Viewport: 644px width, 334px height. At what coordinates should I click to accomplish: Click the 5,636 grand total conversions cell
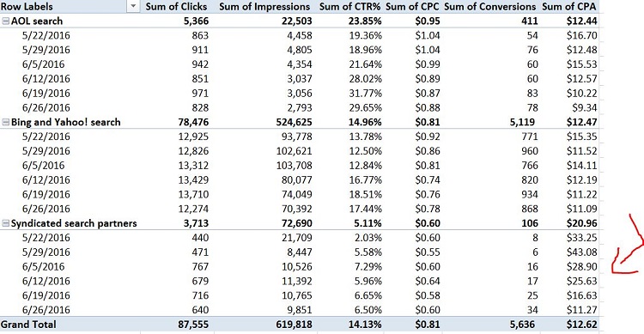(x=522, y=325)
